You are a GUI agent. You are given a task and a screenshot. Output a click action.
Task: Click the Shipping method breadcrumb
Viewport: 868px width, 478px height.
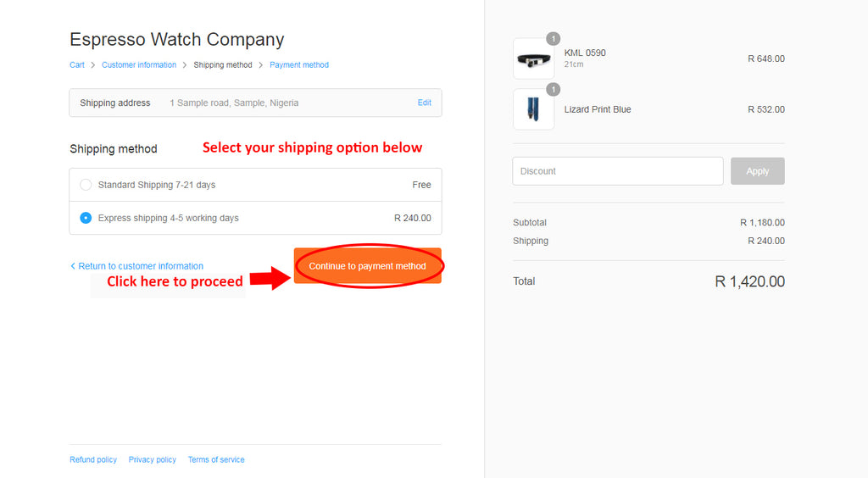pyautogui.click(x=223, y=65)
